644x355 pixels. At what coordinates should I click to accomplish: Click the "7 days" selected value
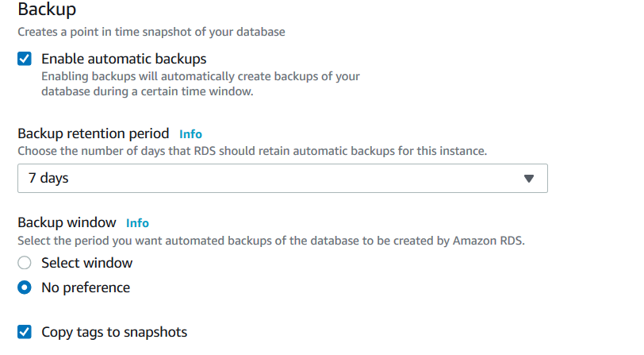(48, 179)
